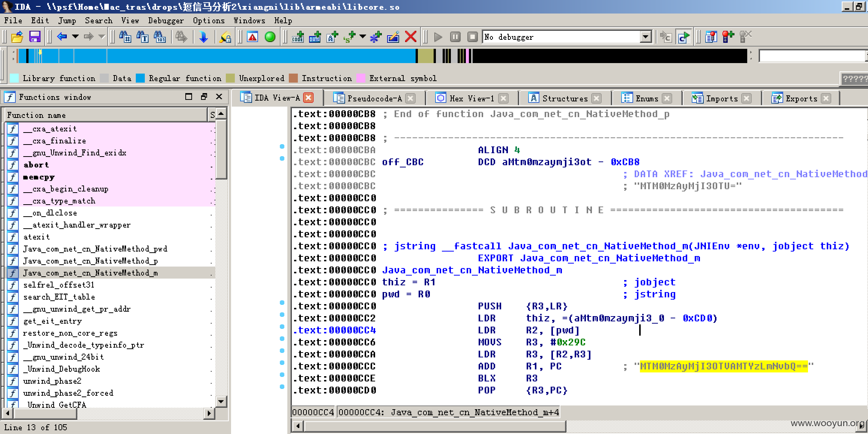Open the string style dropdown arrow

point(363,37)
